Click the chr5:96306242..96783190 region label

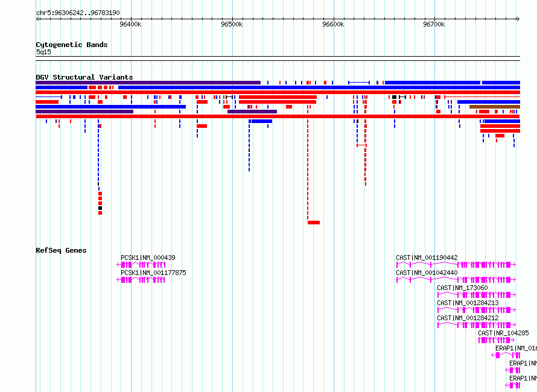click(x=78, y=13)
